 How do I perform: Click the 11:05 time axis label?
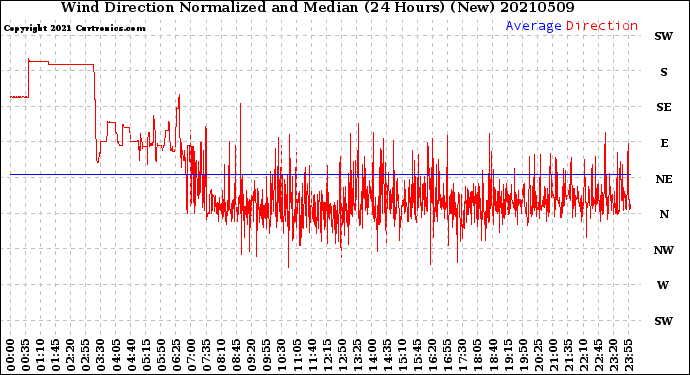(297, 355)
